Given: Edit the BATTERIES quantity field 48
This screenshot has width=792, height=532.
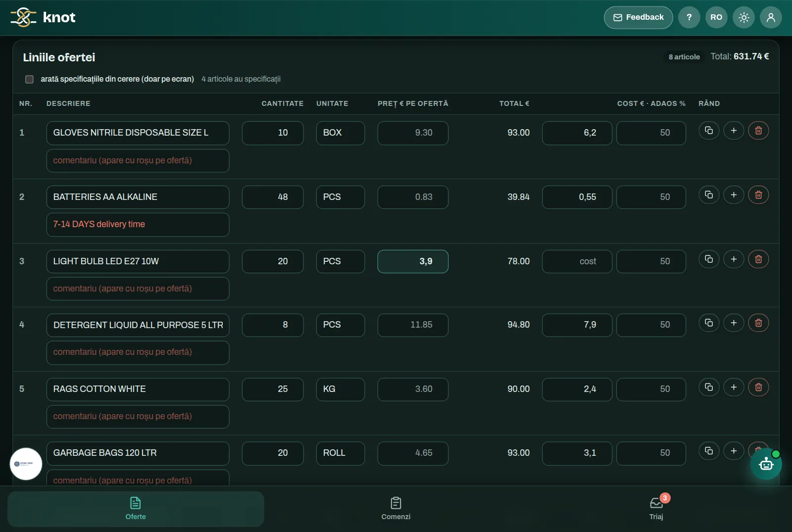Looking at the screenshot, I should [x=273, y=197].
